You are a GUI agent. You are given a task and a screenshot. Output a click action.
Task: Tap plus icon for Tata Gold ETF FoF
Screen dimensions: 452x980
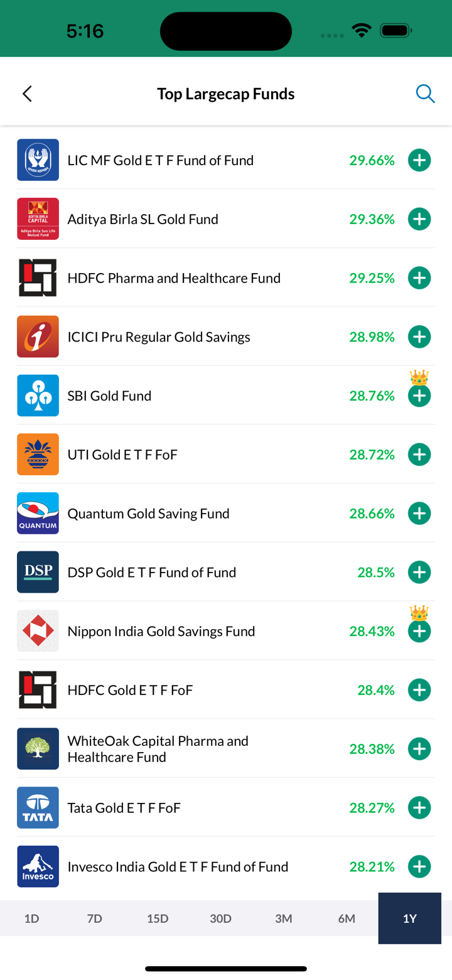click(x=419, y=808)
